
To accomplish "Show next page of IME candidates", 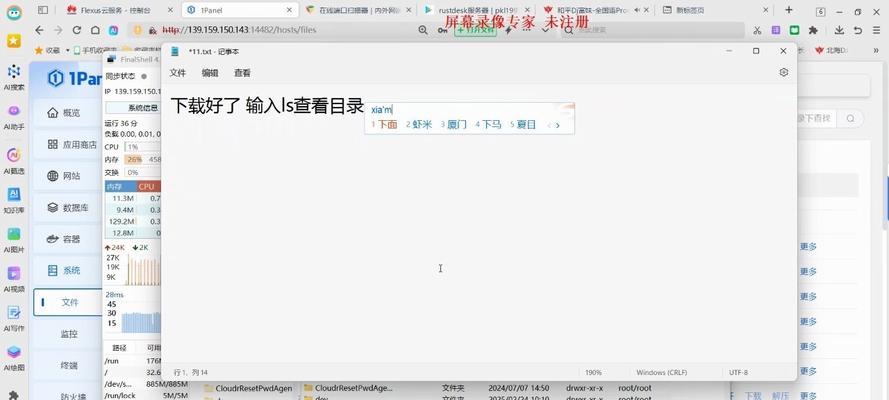I will (558, 125).
